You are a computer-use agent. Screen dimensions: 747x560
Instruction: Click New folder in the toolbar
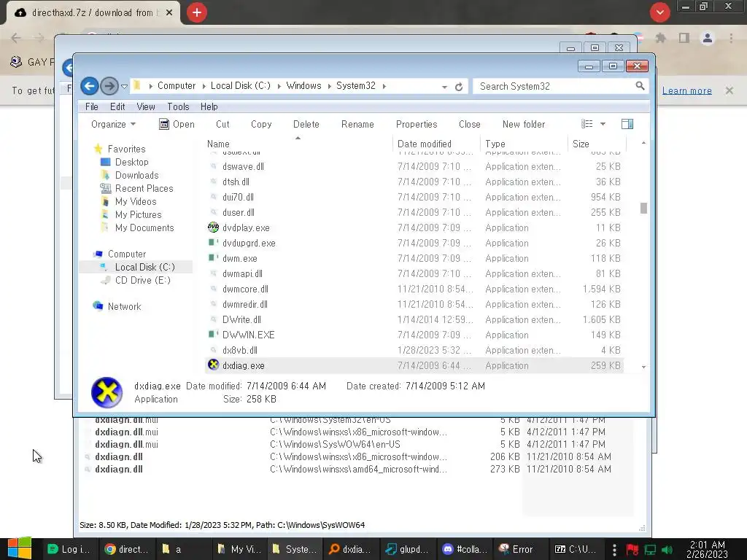(524, 124)
